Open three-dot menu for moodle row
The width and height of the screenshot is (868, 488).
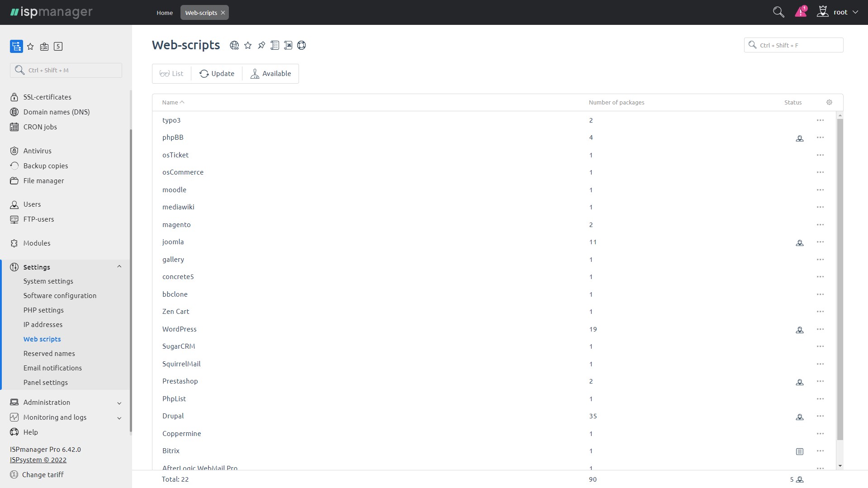(x=820, y=190)
